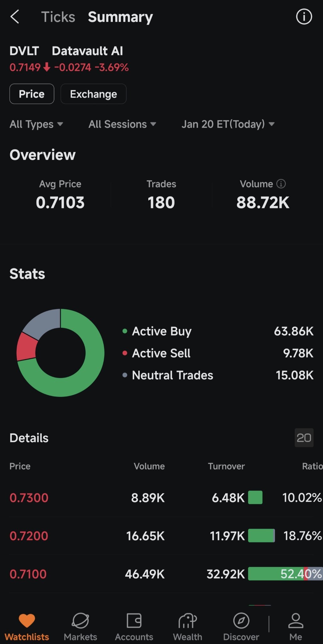Open Markets planet icon in bottom bar

pos(80,621)
